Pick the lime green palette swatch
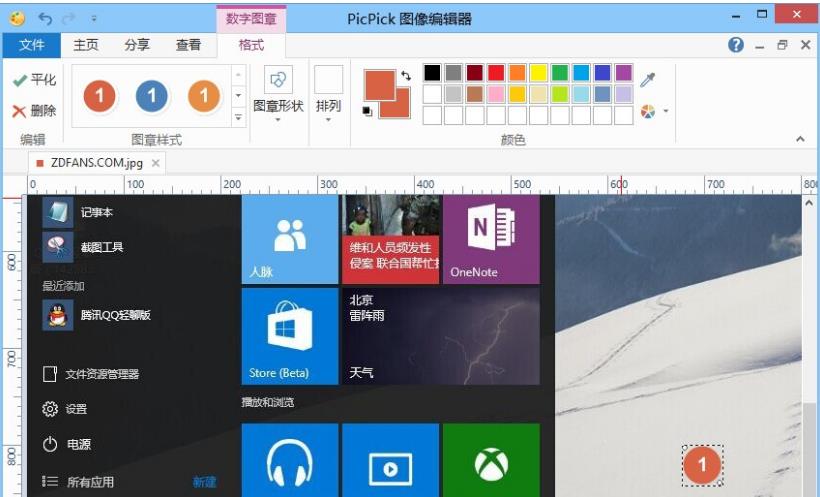 tap(560, 94)
